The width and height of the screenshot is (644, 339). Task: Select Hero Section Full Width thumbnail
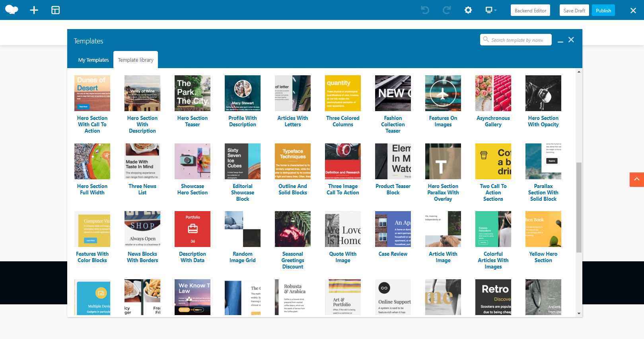92,161
